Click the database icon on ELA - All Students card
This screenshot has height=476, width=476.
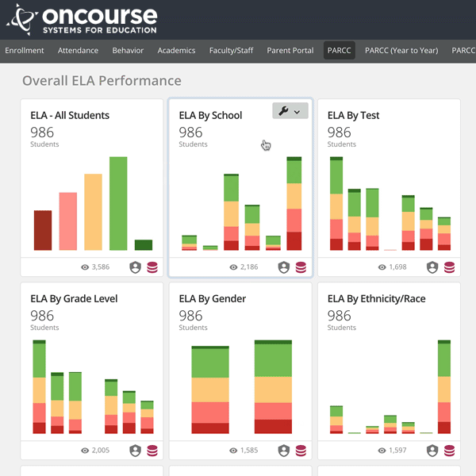pos(152,267)
